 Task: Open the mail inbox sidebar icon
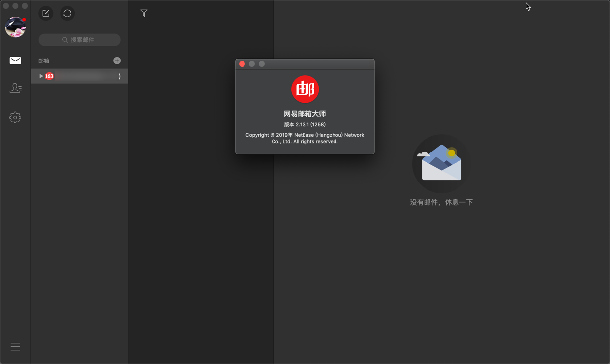tap(15, 61)
